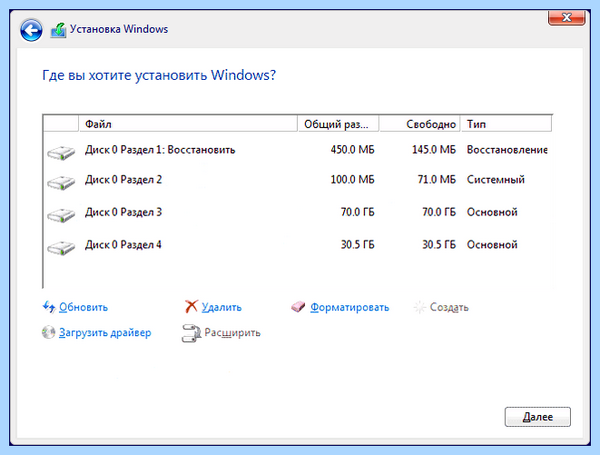Click drive icon of Диск 0 Раздел 4
The height and width of the screenshot is (455, 600).
(61, 248)
